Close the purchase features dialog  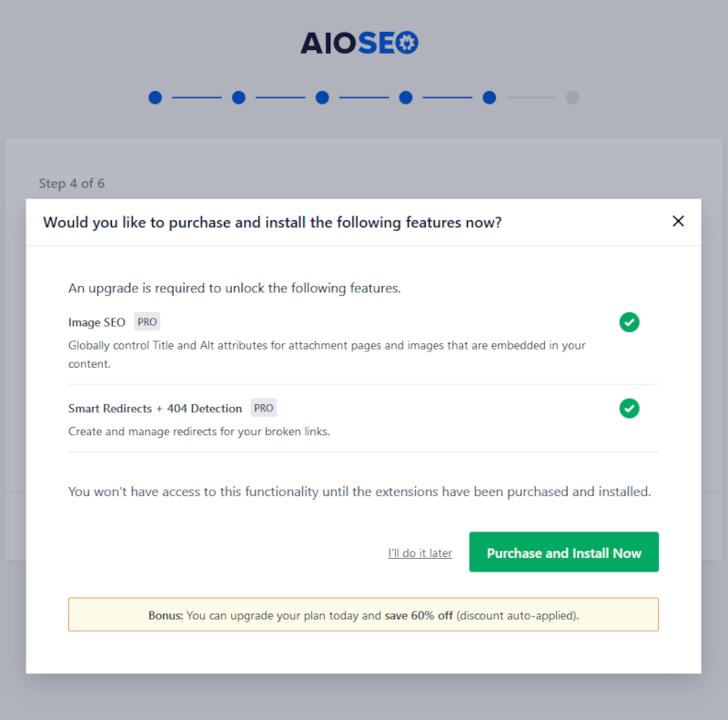click(x=678, y=221)
